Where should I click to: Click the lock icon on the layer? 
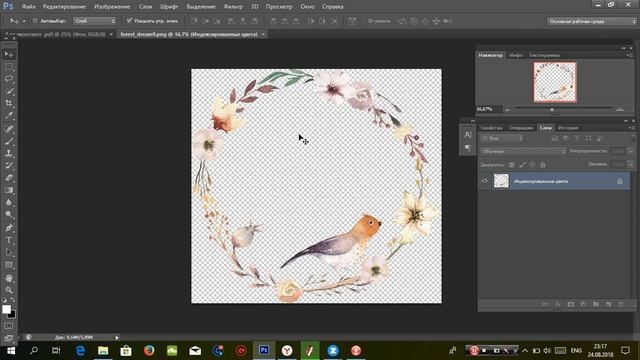pyautogui.click(x=620, y=181)
